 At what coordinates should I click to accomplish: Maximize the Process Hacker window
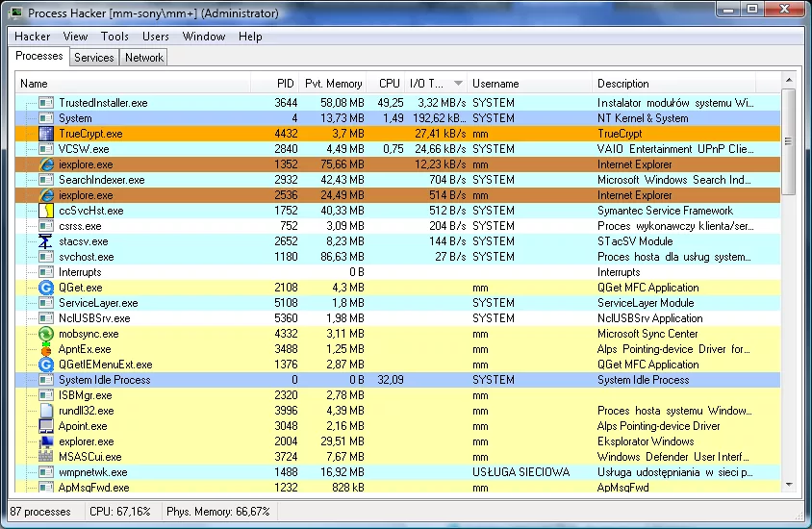coord(751,11)
